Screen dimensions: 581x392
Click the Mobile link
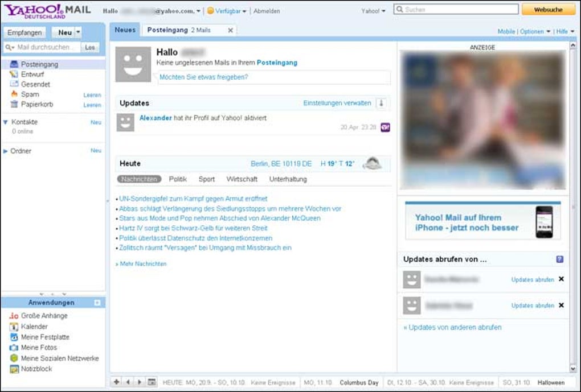coord(506,31)
